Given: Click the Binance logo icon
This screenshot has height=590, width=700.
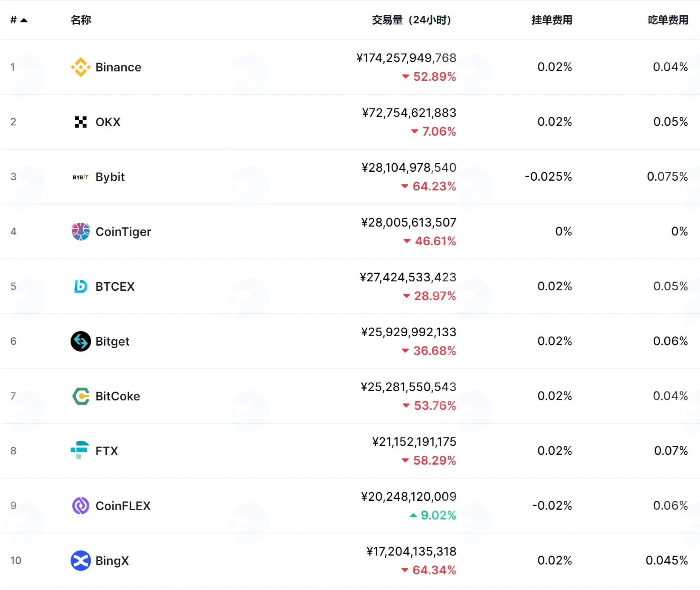Looking at the screenshot, I should 80,67.
